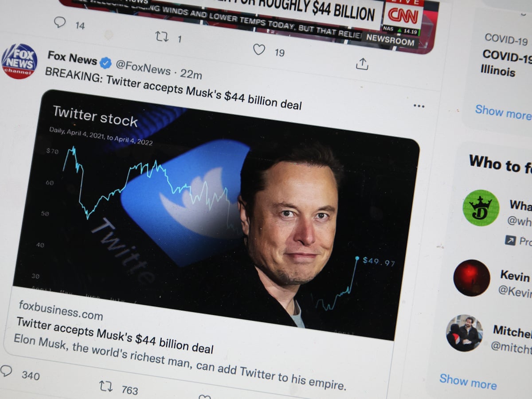532x399 pixels.
Task: Like the CNN tweet with 19 likes
Action: click(259, 49)
